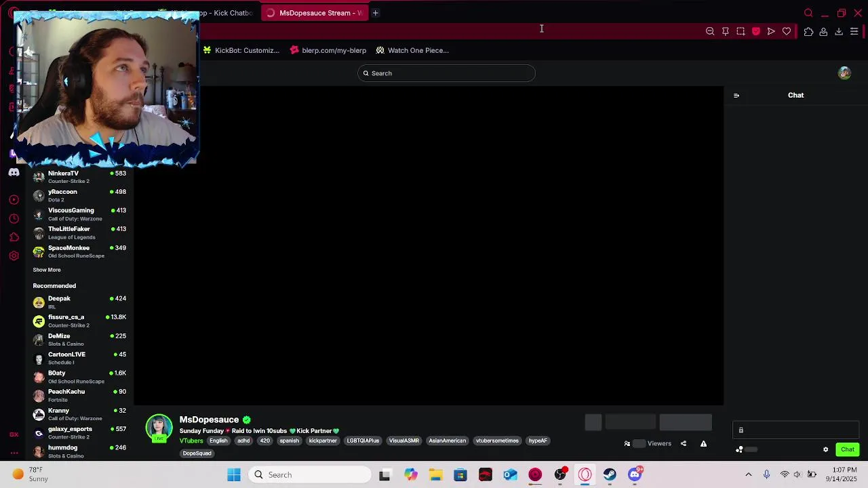The image size is (868, 488).
Task: Open Discord from the taskbar
Action: tap(635, 475)
